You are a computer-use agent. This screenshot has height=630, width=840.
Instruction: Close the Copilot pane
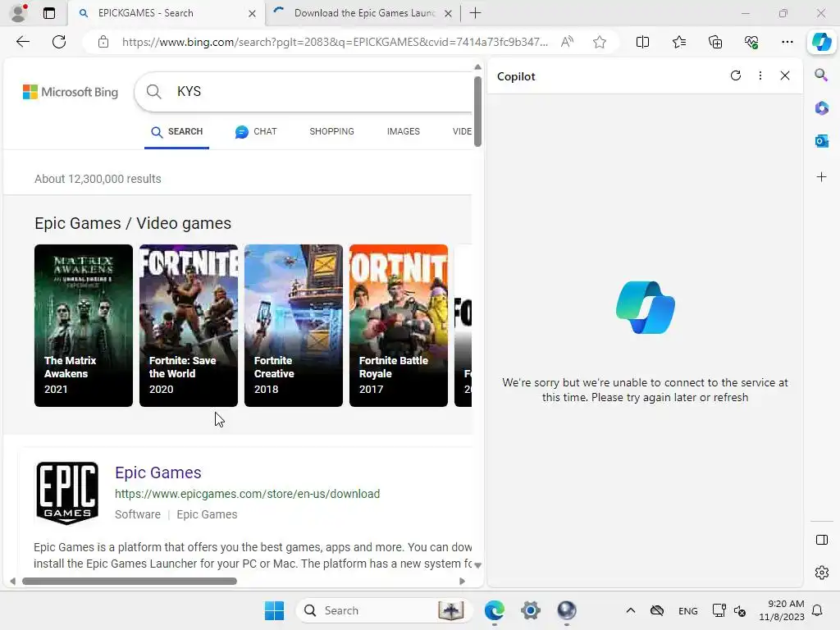[x=785, y=75]
